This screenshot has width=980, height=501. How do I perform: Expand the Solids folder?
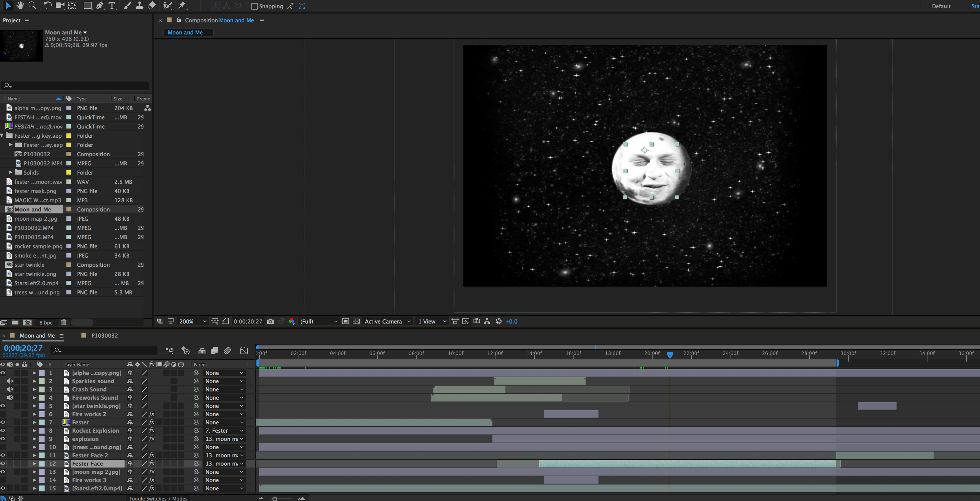click(x=11, y=172)
